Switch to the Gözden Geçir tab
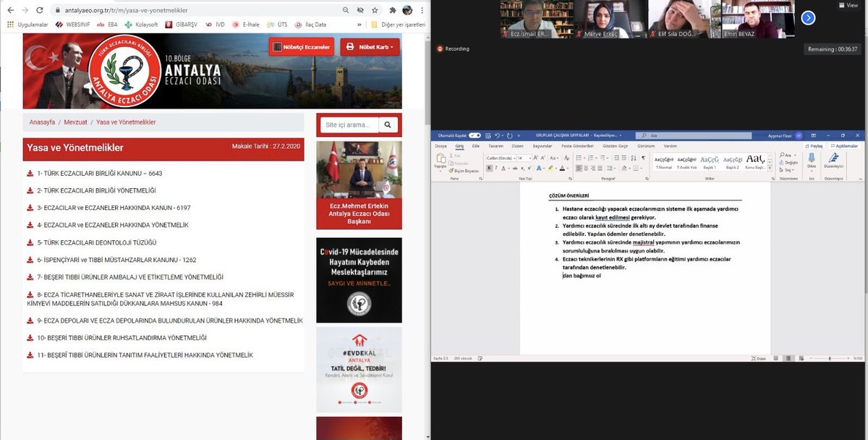The height and width of the screenshot is (440, 868). point(615,146)
